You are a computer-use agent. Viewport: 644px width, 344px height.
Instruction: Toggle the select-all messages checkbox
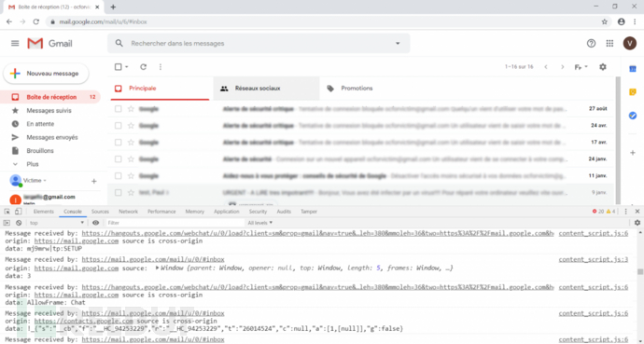tap(119, 67)
